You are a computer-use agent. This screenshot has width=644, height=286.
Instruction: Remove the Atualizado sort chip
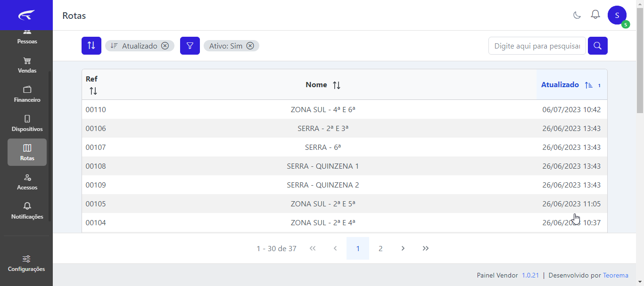165,46
